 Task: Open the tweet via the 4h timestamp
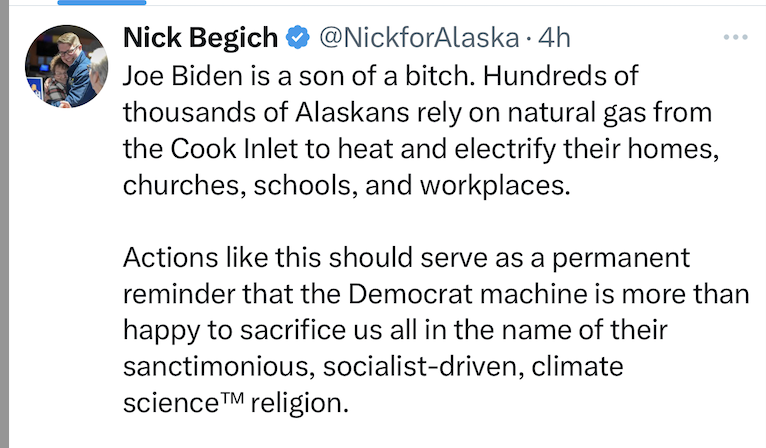coord(554,38)
